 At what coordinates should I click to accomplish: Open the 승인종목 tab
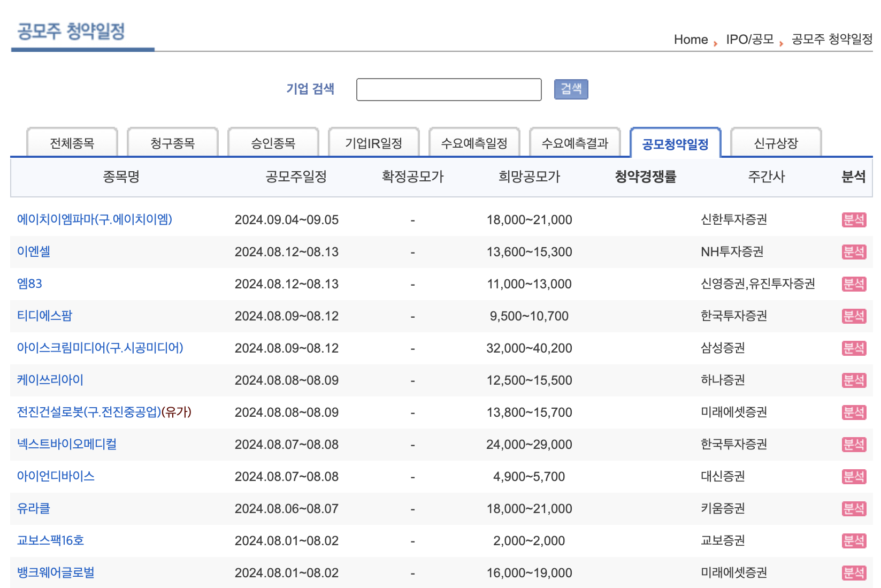[273, 143]
